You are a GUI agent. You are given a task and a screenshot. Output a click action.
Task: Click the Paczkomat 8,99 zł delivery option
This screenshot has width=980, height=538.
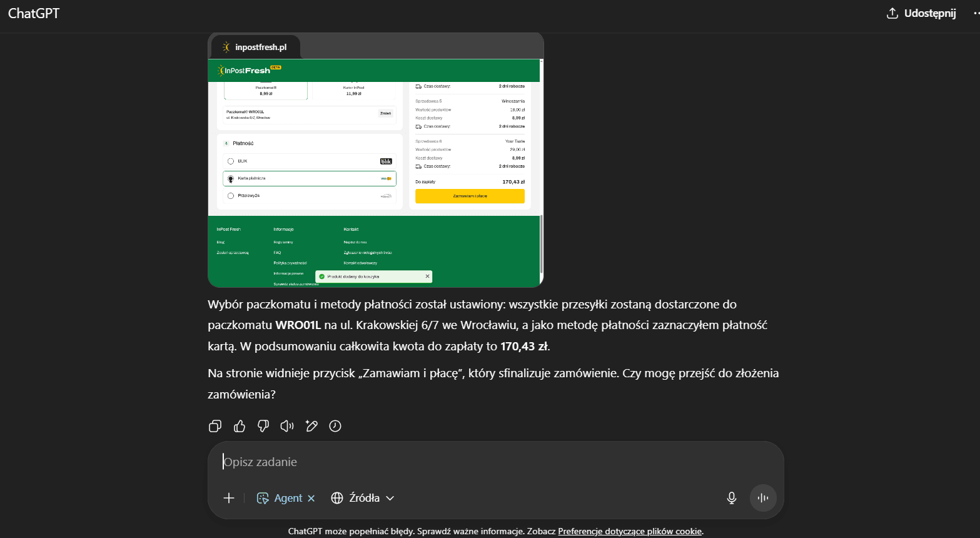coord(266,91)
